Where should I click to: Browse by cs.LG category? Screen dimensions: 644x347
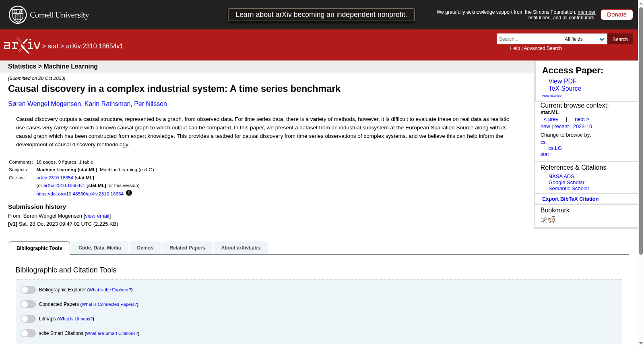pyautogui.click(x=555, y=148)
